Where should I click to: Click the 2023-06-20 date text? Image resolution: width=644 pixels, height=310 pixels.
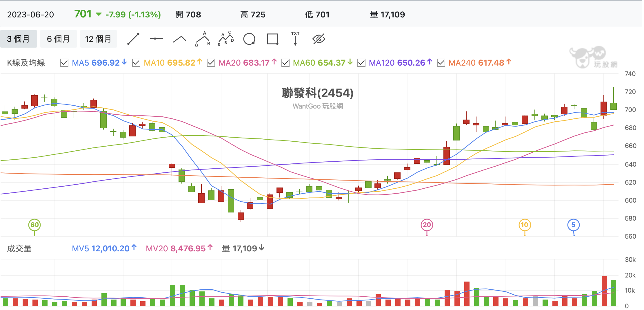pos(30,15)
